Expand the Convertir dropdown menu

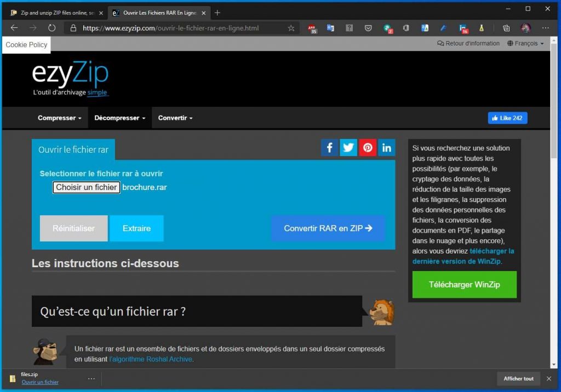[x=175, y=118]
